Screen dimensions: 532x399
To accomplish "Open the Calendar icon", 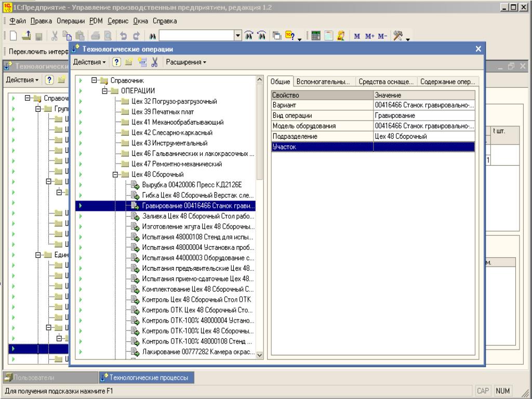I will [328, 36].
